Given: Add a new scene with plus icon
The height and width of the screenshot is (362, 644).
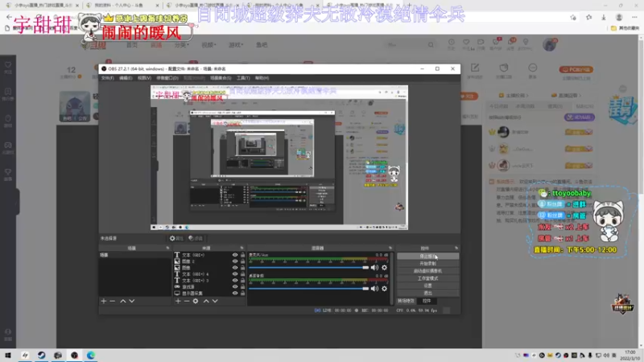Looking at the screenshot, I should (x=104, y=301).
